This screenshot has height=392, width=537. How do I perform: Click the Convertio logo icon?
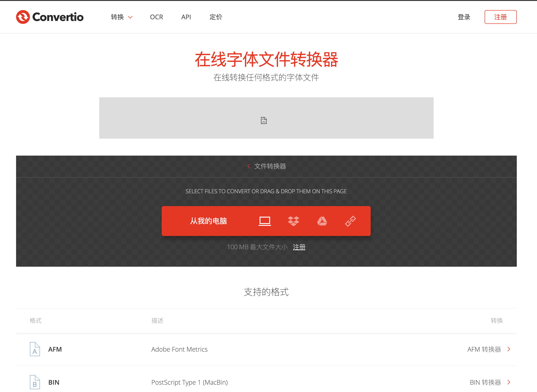[23, 17]
